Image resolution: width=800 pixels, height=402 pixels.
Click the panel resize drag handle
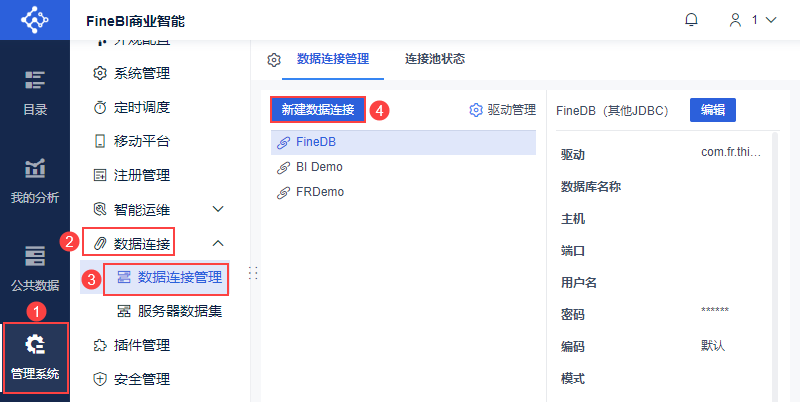pyautogui.click(x=254, y=274)
